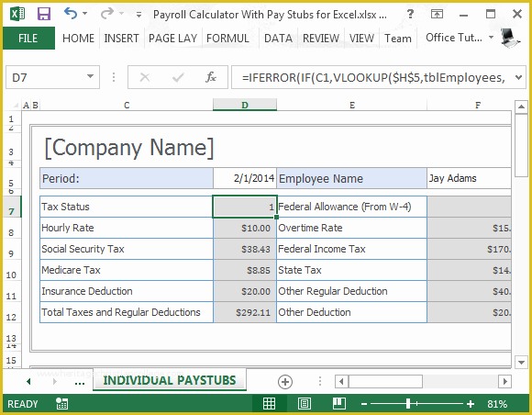Switch to the VIEW ribbon tab
Viewport: 532px width, 415px height.
[x=361, y=38]
